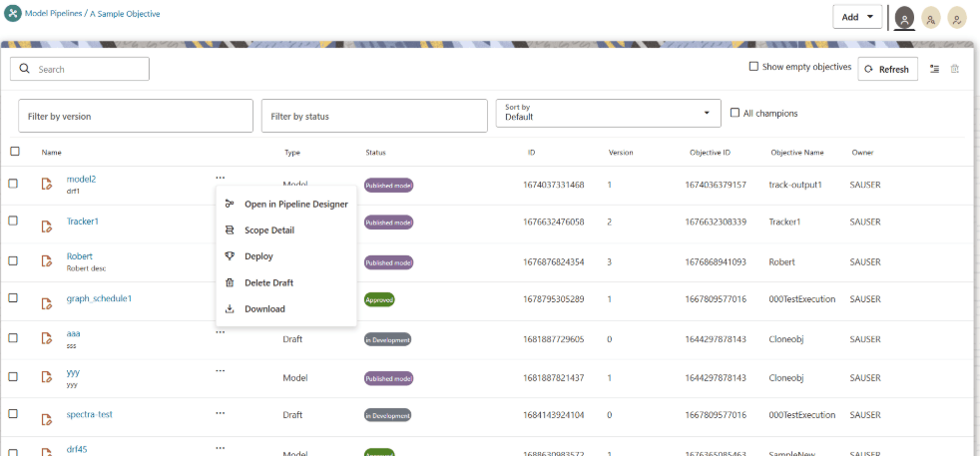Open three-dot menu for model2 row
This screenshot has height=459, width=980.
(x=220, y=179)
